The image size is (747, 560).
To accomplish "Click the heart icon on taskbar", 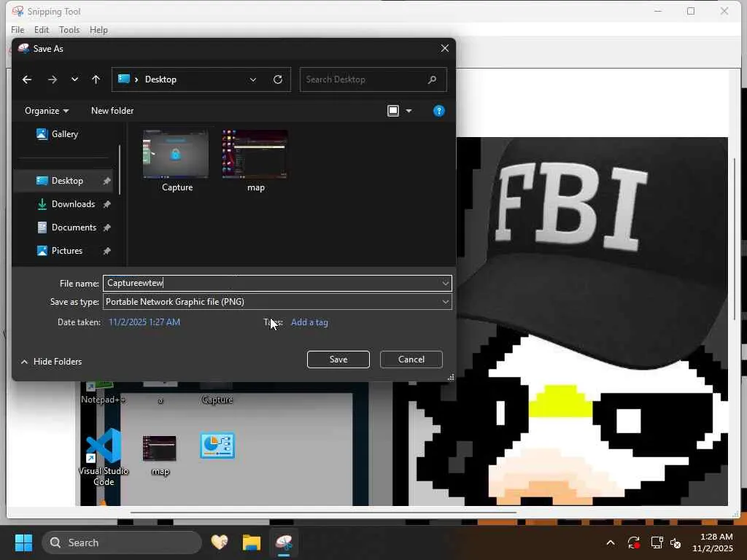I will click(x=220, y=542).
